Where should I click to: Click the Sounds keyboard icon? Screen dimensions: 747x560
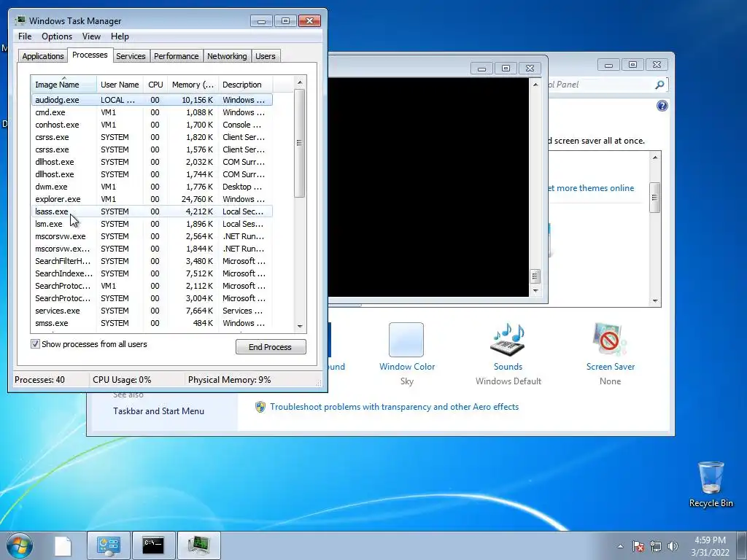tap(508, 339)
